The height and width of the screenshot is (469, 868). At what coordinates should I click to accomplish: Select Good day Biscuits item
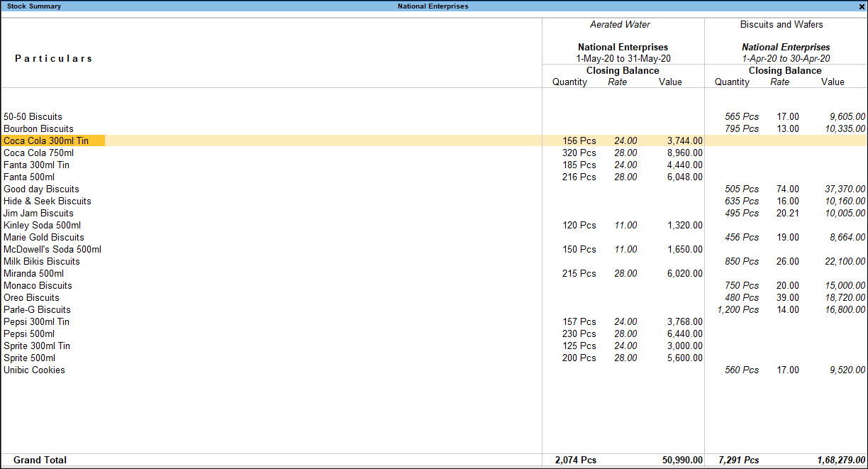pos(41,189)
